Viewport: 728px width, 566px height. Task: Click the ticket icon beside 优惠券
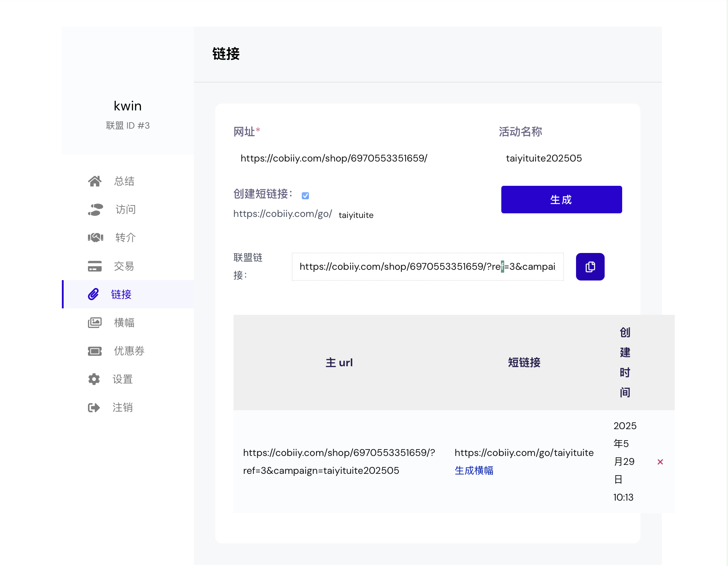pos(95,351)
